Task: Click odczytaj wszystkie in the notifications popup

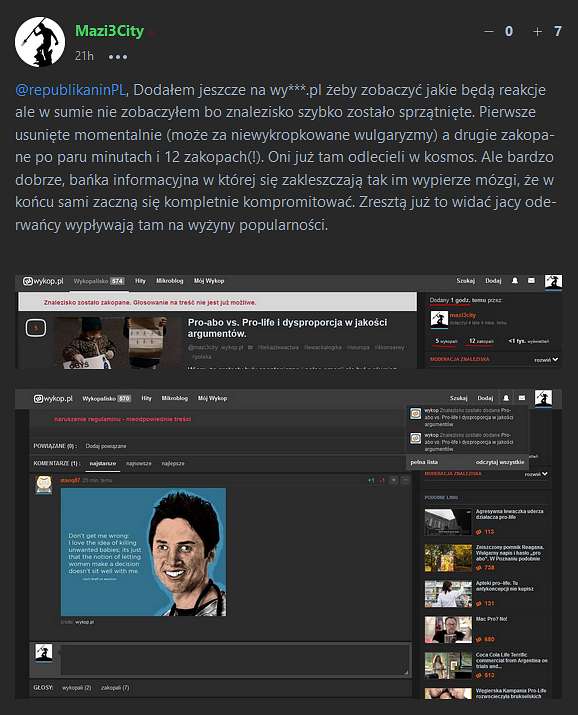Action: pyautogui.click(x=500, y=462)
